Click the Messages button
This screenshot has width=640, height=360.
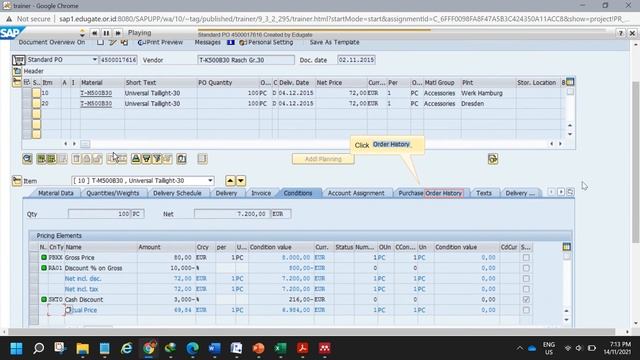pos(207,42)
